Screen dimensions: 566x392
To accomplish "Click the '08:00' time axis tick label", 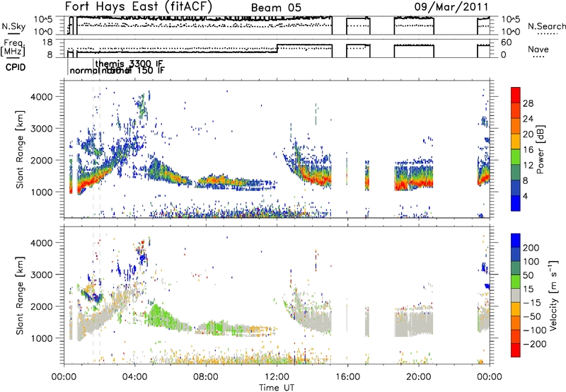I will click(206, 377).
